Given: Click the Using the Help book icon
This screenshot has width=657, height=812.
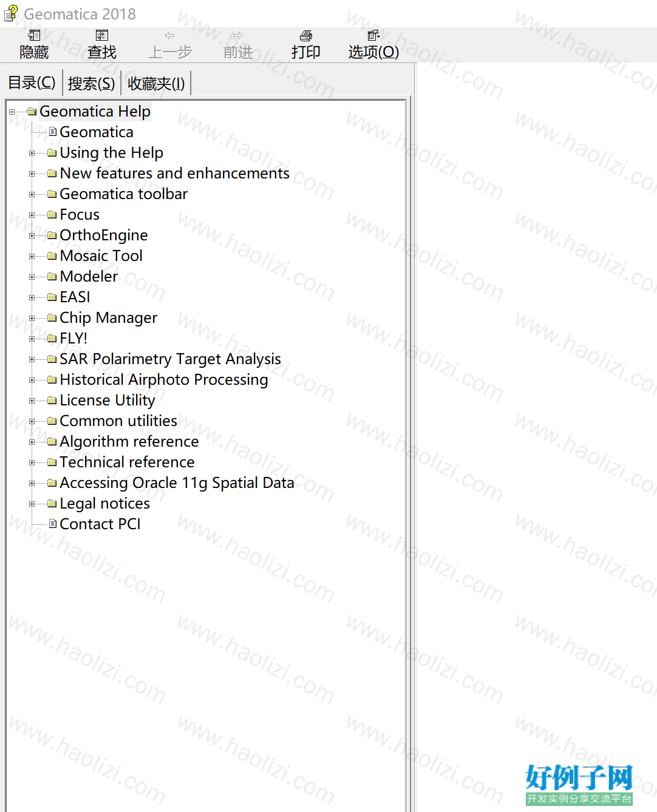Looking at the screenshot, I should (x=52, y=153).
